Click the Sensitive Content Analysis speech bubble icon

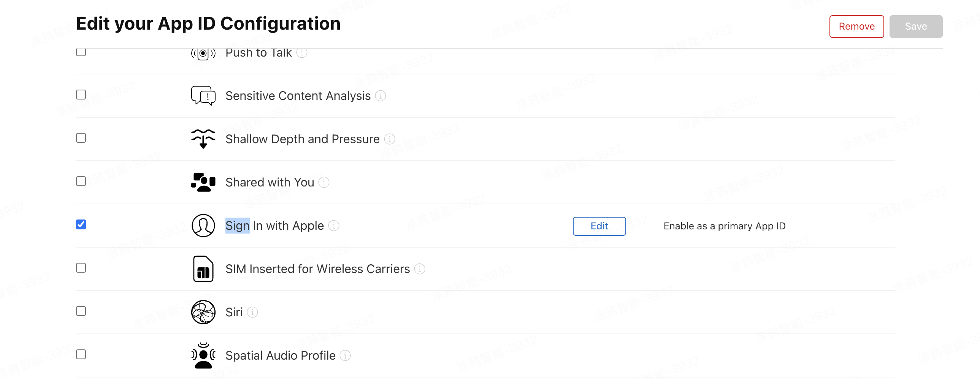[x=203, y=95]
